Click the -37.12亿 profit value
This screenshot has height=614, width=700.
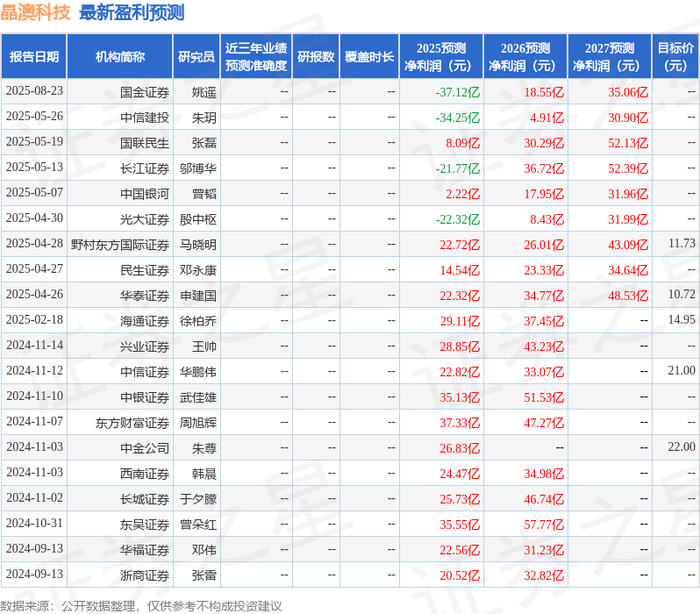click(458, 92)
